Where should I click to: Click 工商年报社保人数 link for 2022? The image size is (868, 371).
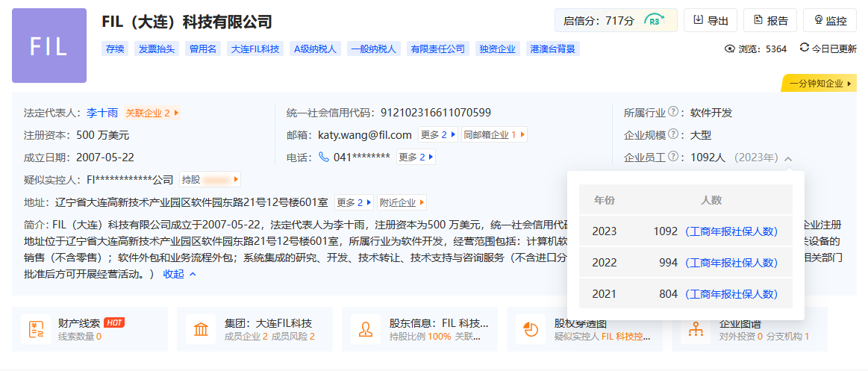(731, 263)
